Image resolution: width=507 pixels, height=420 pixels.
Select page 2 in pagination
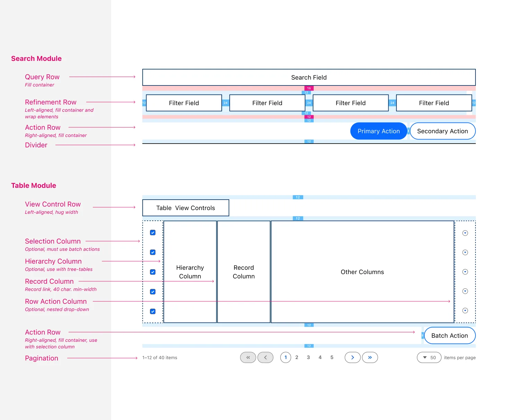pos(297,357)
